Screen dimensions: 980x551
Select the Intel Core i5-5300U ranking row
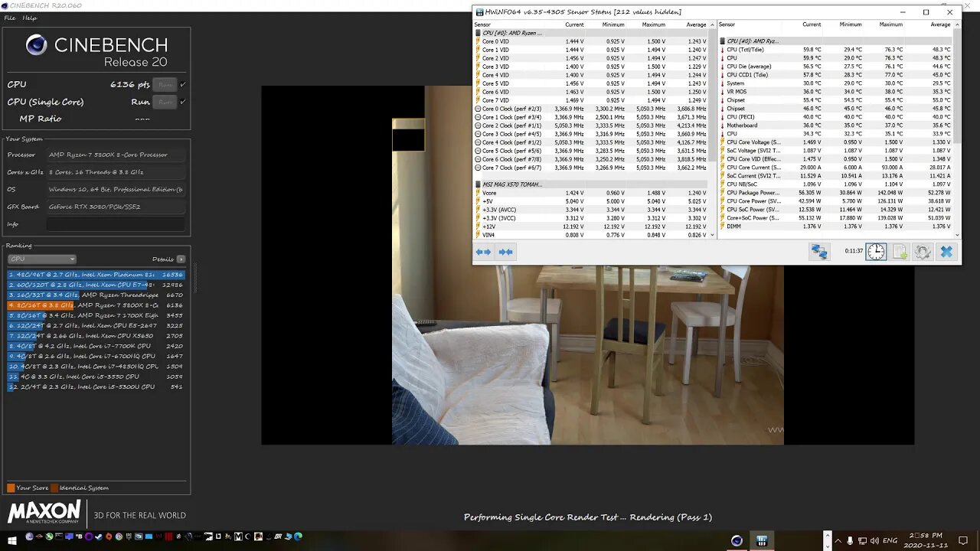[x=96, y=386]
